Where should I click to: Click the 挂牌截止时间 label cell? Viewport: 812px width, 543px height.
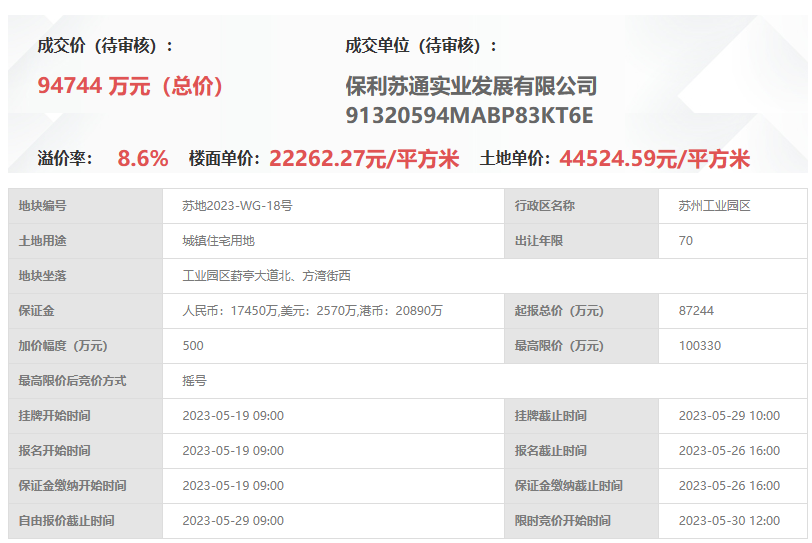pyautogui.click(x=582, y=416)
